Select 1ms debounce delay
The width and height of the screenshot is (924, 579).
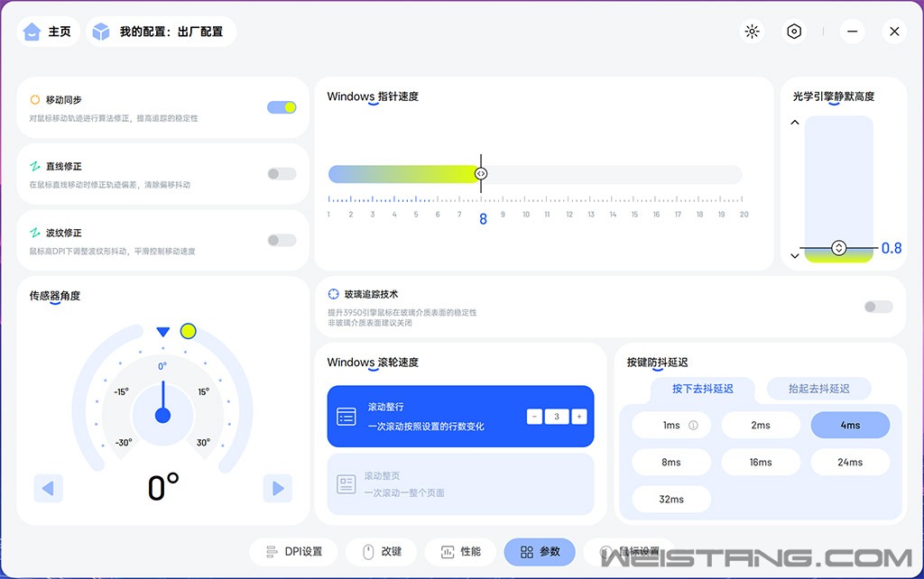point(671,425)
